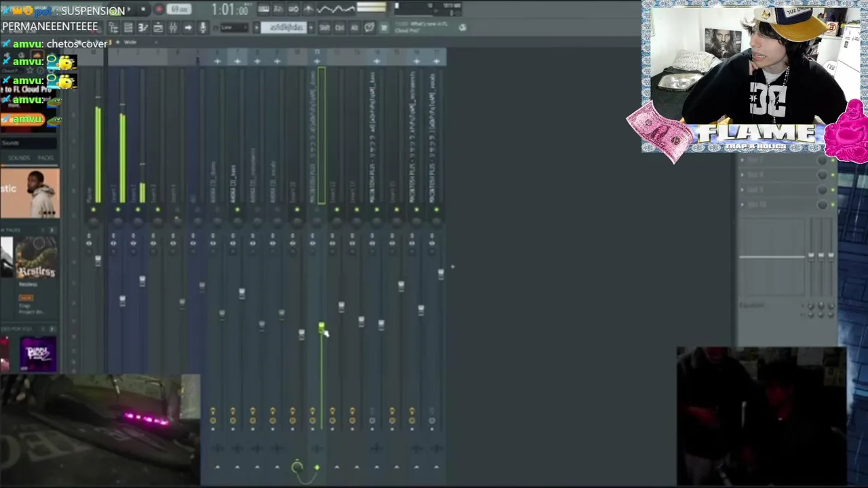The image size is (868, 488).
Task: Toggle mute LED on mixer track 12
Action: pyautogui.click(x=336, y=209)
